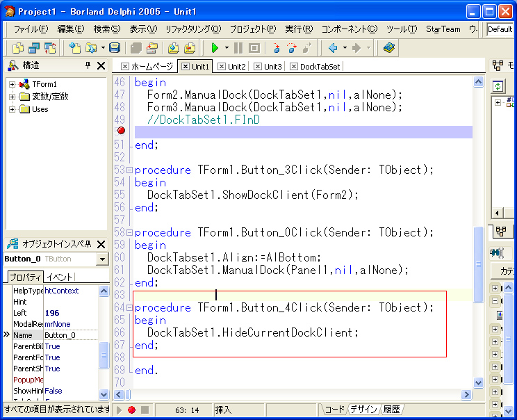Click the object inspector scrollbar thumb

[104, 355]
